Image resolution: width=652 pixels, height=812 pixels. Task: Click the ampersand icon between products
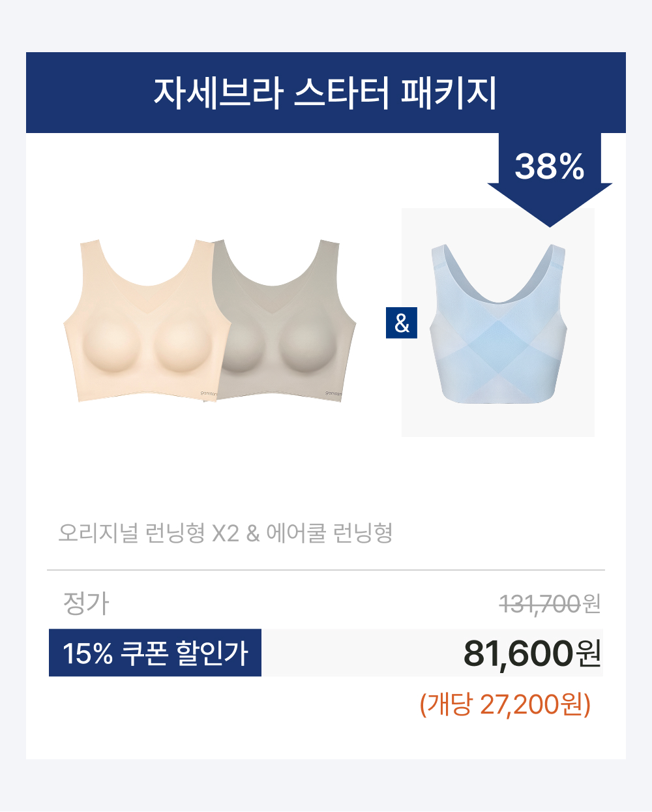click(402, 323)
